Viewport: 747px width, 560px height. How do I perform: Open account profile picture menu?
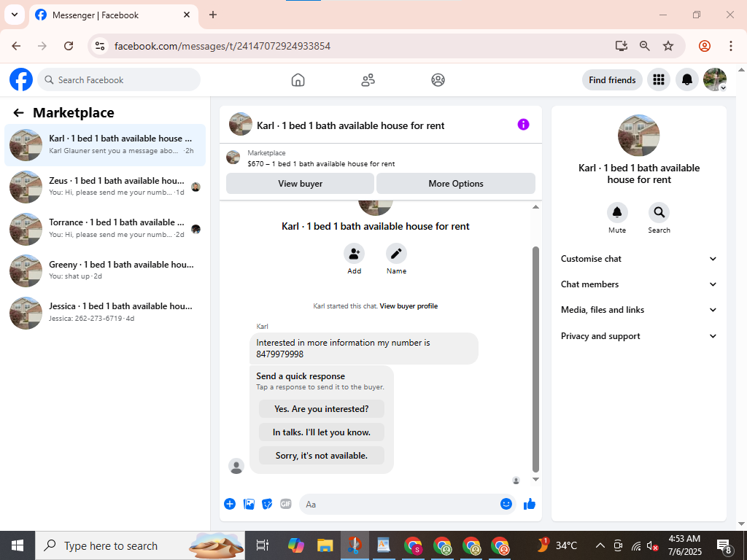pyautogui.click(x=715, y=79)
